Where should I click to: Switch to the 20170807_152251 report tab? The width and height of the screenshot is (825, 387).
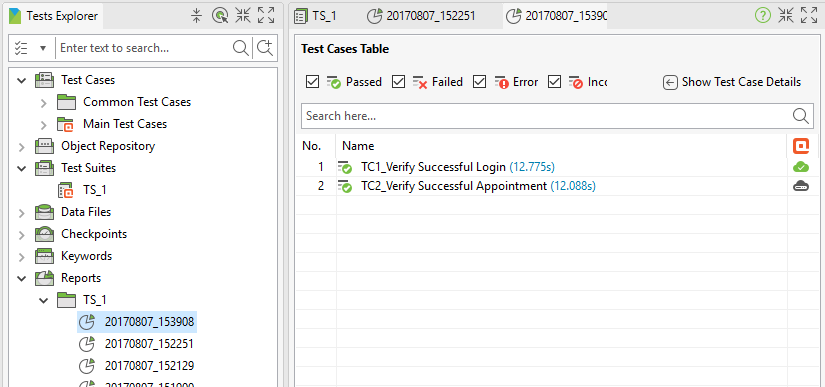(421, 16)
